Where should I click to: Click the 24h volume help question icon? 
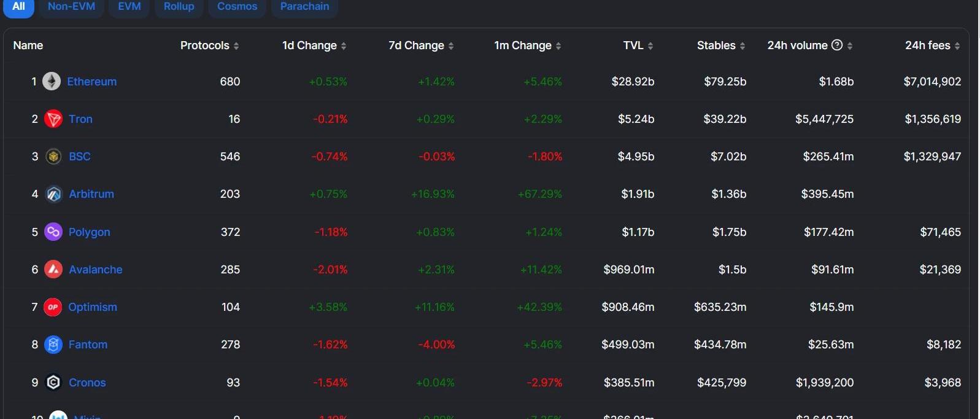[x=837, y=45]
